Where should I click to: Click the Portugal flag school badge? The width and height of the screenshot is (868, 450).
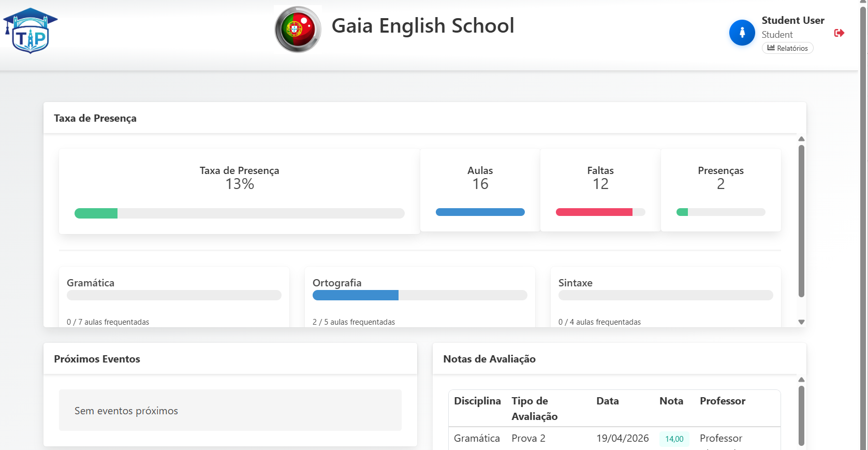point(298,29)
